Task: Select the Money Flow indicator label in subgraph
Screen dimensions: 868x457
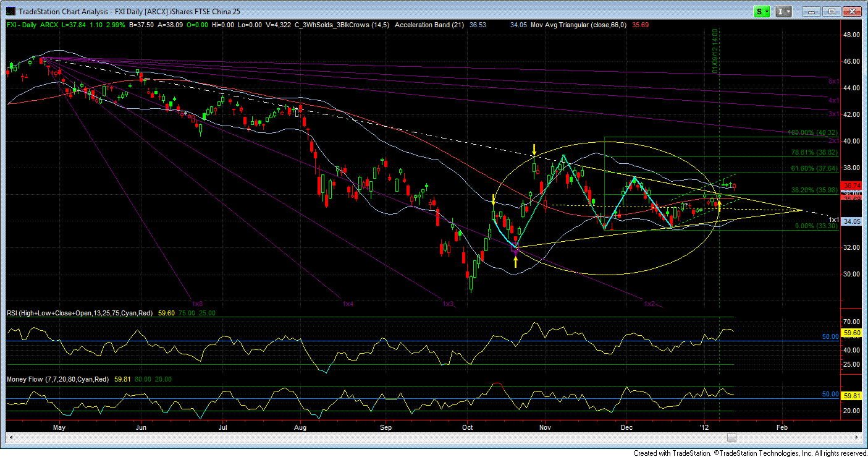Action: [x=57, y=379]
